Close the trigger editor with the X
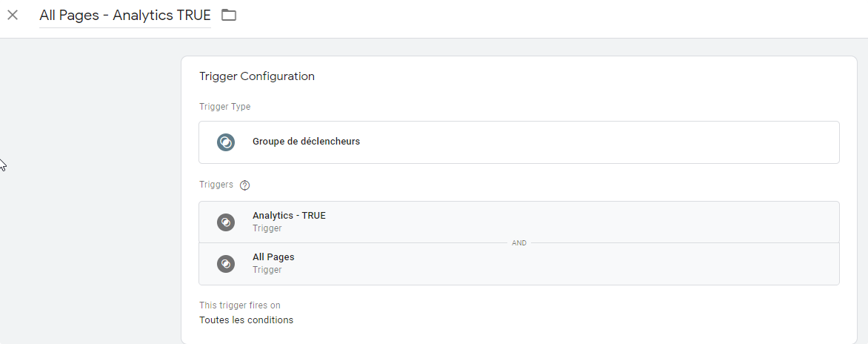 13,15
